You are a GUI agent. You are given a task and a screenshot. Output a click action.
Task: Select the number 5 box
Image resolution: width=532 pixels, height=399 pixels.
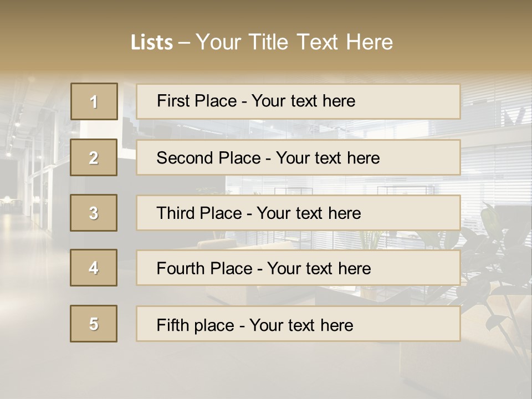point(94,324)
